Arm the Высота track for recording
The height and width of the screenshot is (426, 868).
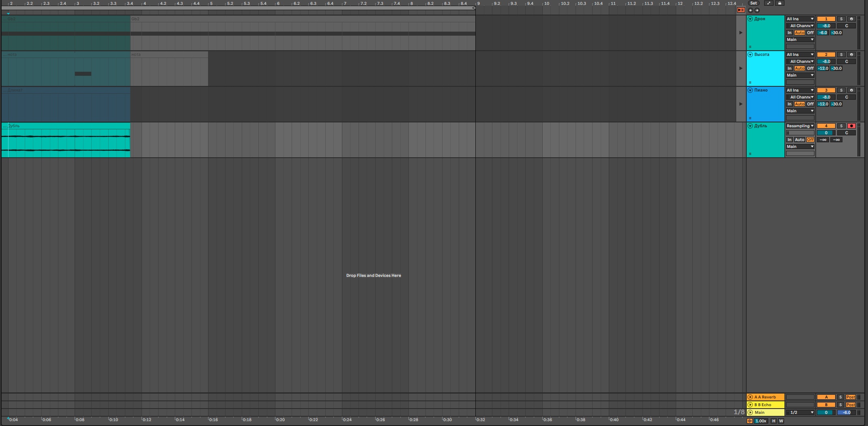pos(851,55)
